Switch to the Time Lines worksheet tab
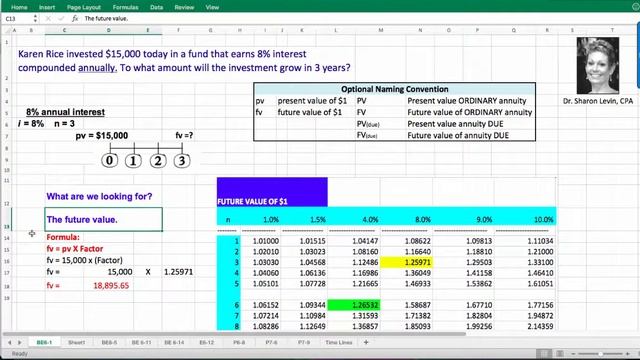Image resolution: width=640 pixels, height=360 pixels. pyautogui.click(x=338, y=342)
